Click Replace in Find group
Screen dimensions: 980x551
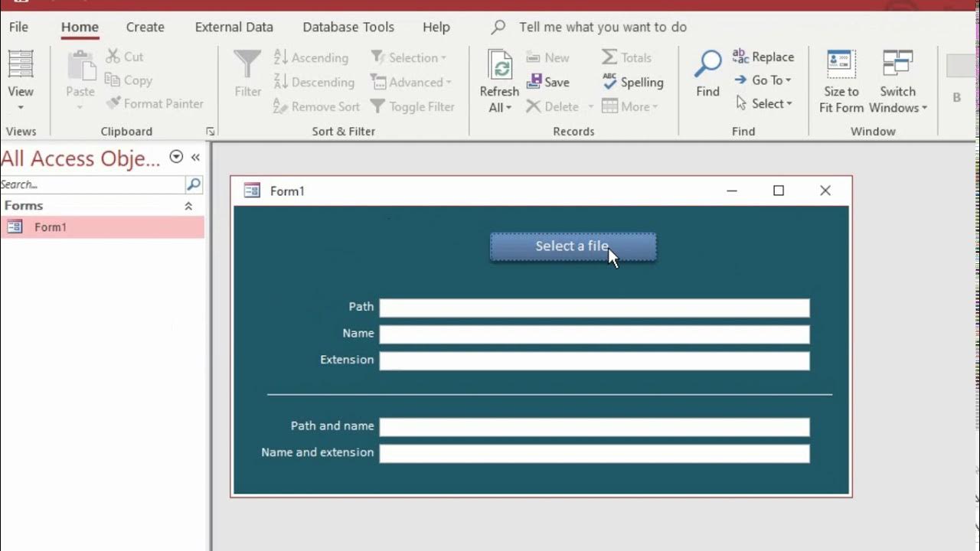click(763, 57)
